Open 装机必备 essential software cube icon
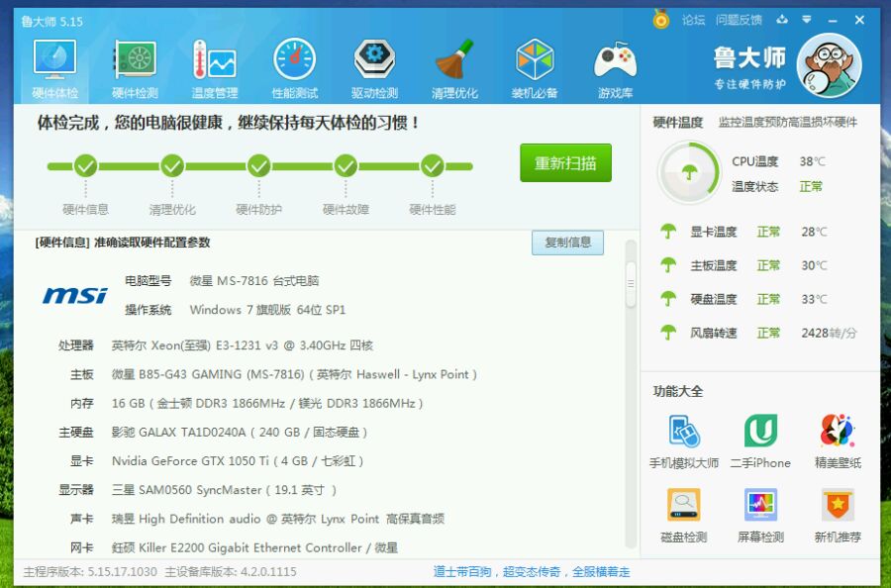Screen dimensions: 891x588 point(535,68)
